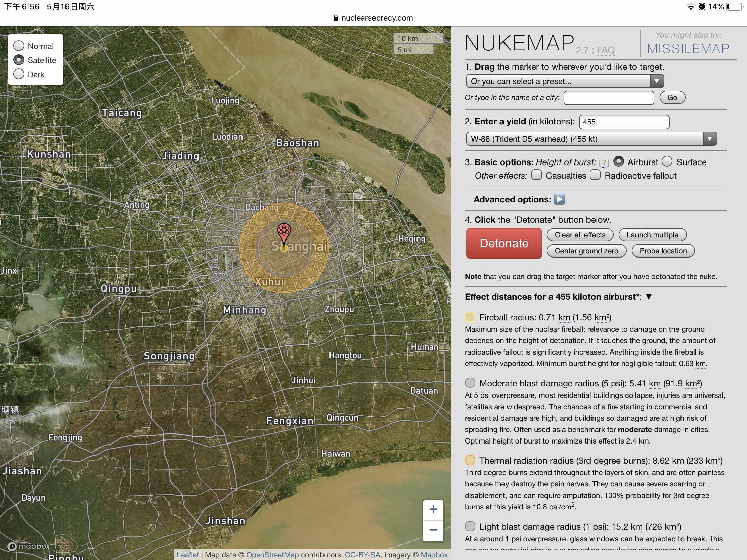This screenshot has width=747, height=560.
Task: Open the Mapbox attribution link
Action: pyautogui.click(x=434, y=555)
